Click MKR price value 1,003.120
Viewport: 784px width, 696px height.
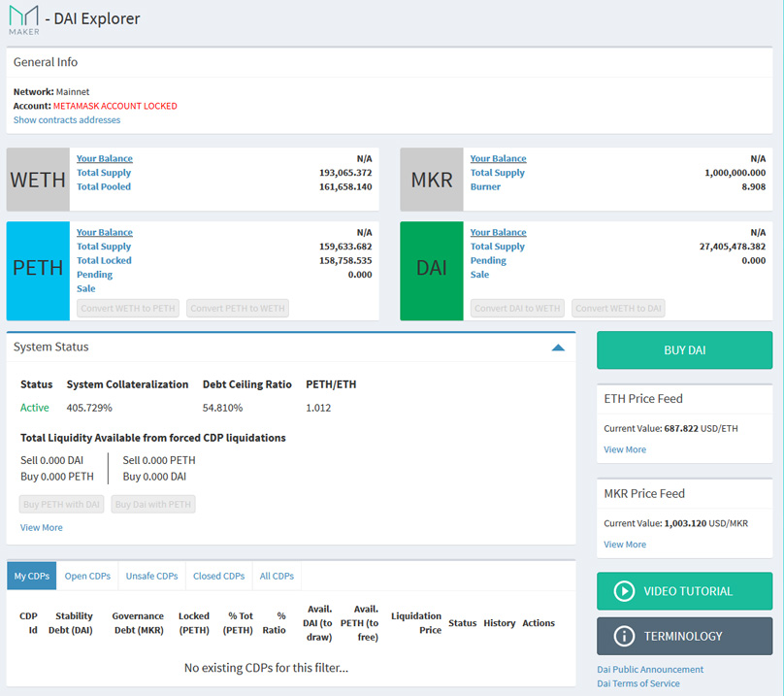click(685, 523)
